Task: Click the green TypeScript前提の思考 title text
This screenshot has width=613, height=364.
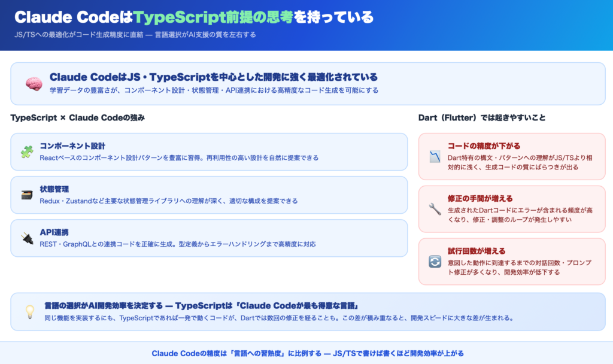Action: (213, 17)
